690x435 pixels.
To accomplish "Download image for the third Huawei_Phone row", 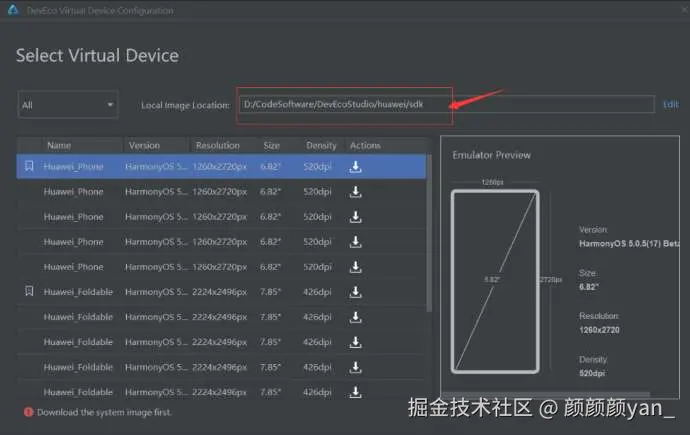I will click(x=356, y=217).
